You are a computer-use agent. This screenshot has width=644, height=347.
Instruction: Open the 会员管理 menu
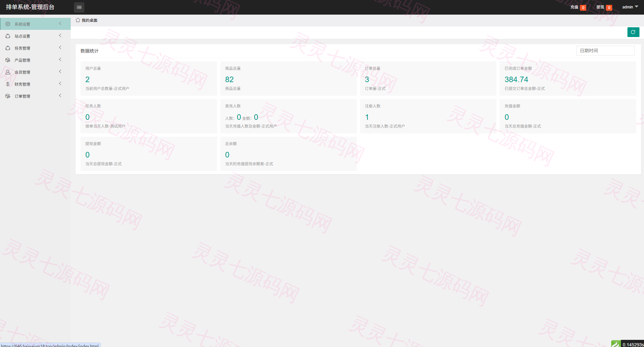coord(35,72)
